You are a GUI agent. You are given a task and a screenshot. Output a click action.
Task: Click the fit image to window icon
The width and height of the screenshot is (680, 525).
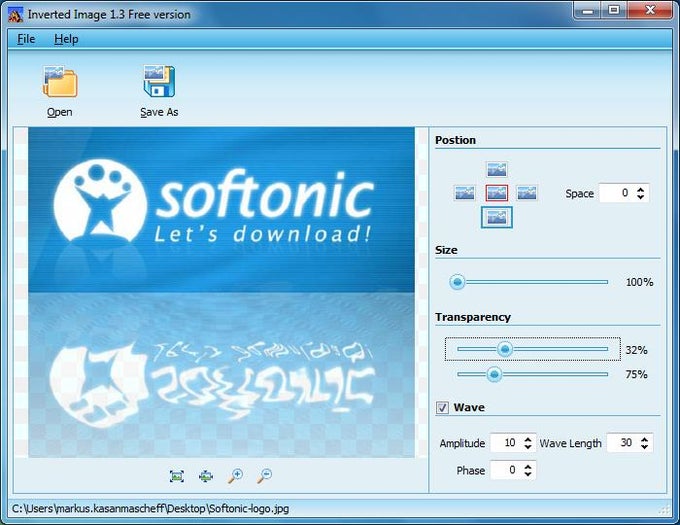point(177,476)
